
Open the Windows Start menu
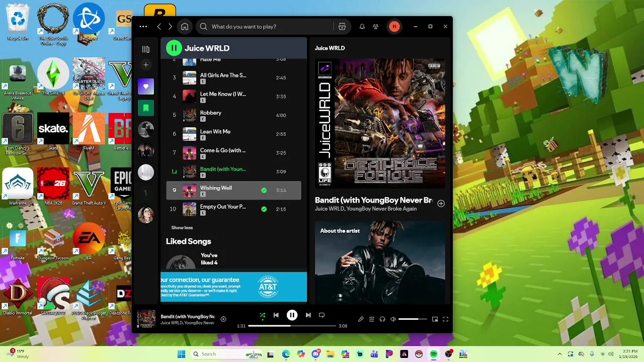(x=181, y=354)
